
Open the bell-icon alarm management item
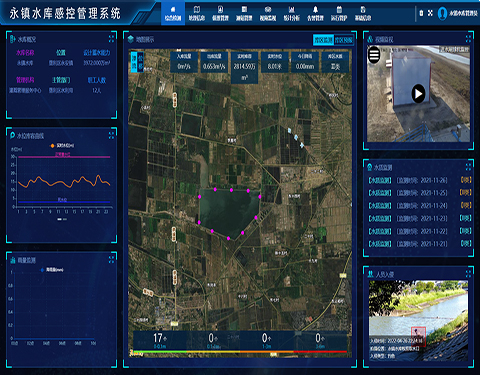[315, 13]
